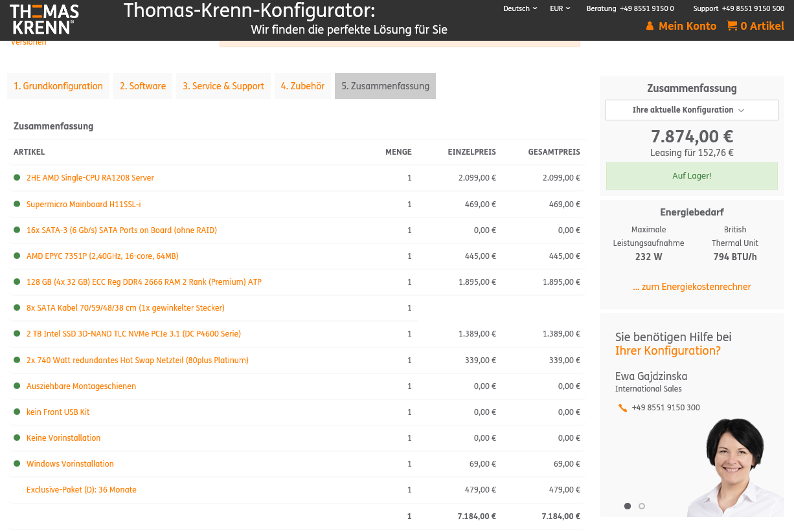Click green dot beside 2 TB Intel SSD
Screen dimensions: 794x532
17,333
